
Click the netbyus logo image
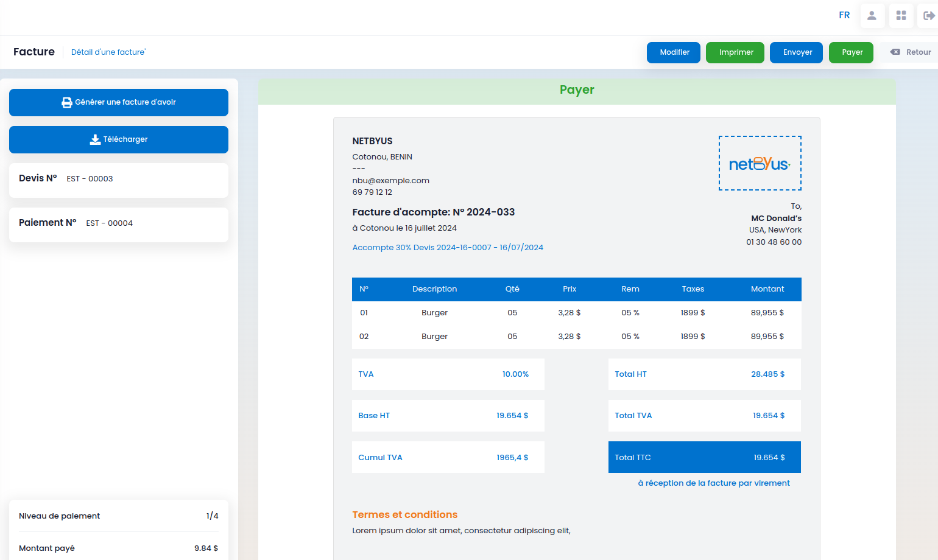point(760,163)
